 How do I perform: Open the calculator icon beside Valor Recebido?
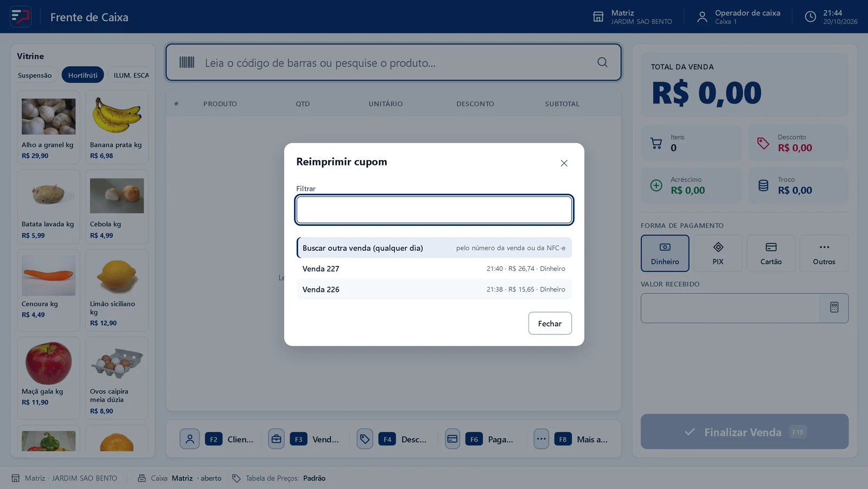pyautogui.click(x=834, y=308)
